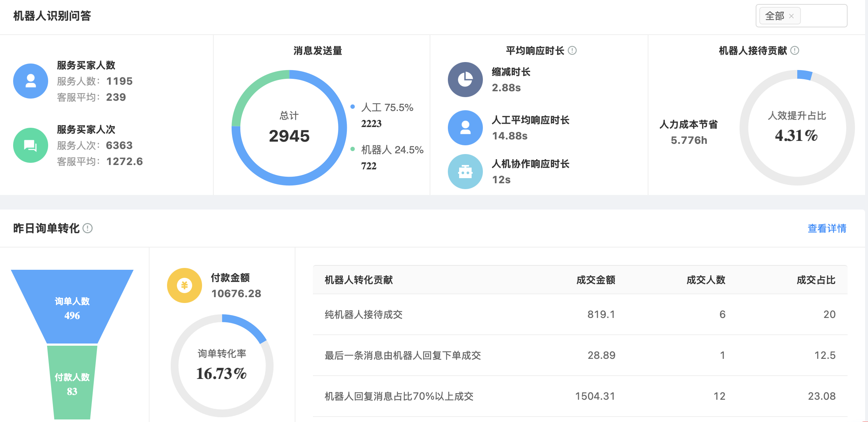Click the yellow yen coin icon for 付款金额
Screen dimensions: 868x422
(184, 285)
